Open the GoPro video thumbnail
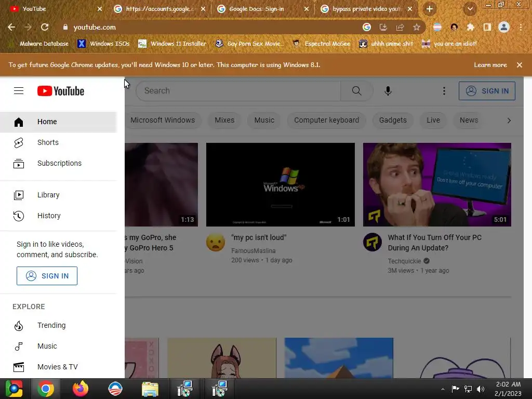Image resolution: width=532 pixels, height=399 pixels. coord(161,184)
